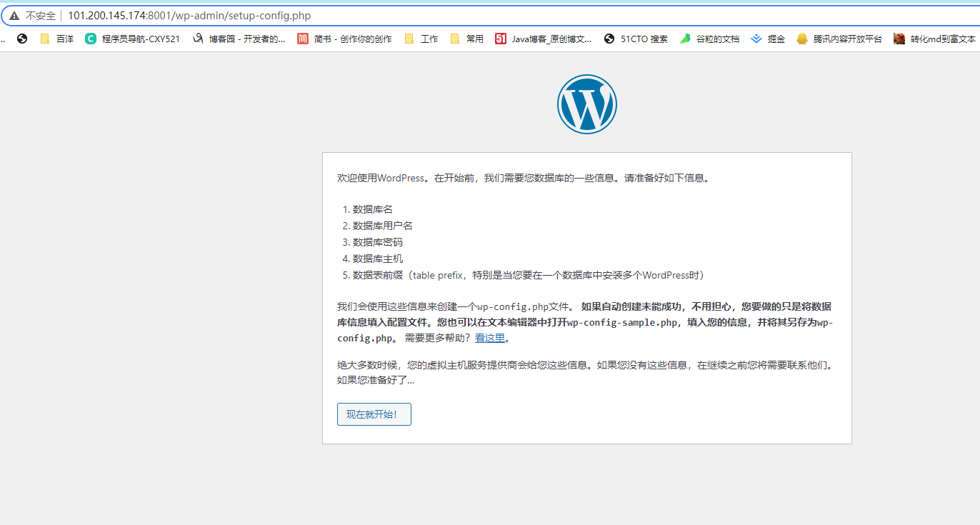Open the 谷粒的文档 bookmark

click(x=709, y=39)
